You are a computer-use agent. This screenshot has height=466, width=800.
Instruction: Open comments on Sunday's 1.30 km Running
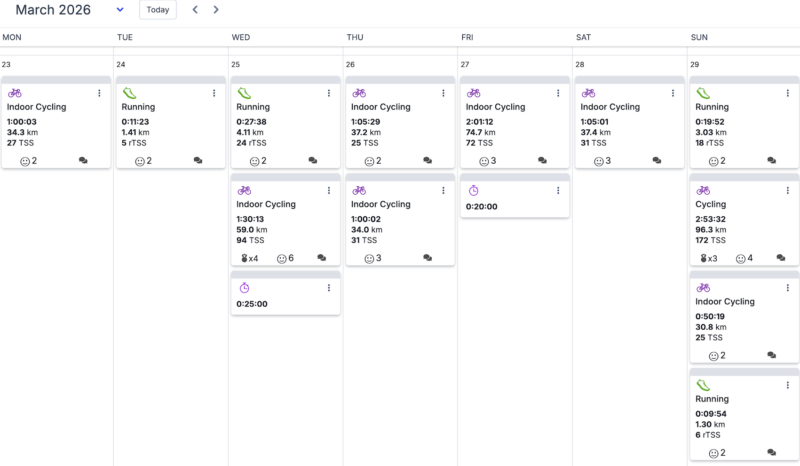pyautogui.click(x=771, y=452)
